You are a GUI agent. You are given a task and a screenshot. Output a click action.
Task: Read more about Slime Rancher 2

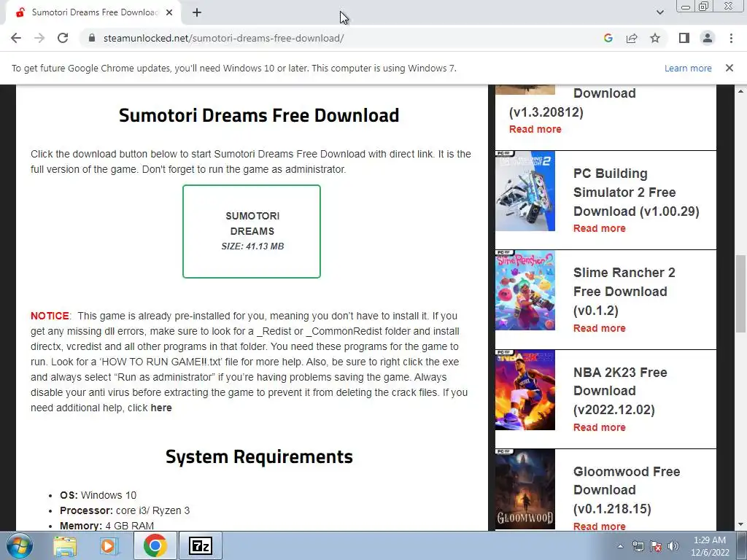[x=600, y=329]
